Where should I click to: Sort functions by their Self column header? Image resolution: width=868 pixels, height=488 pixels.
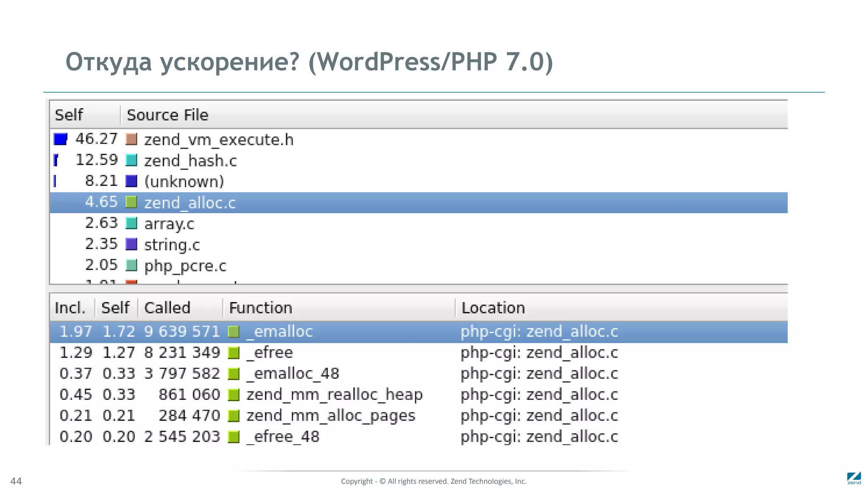click(x=115, y=308)
